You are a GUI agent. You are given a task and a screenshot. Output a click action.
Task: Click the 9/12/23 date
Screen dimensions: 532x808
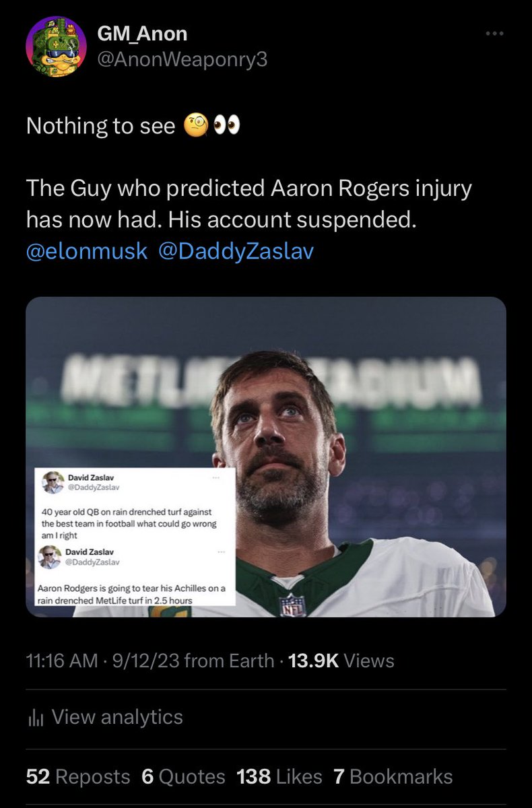click(x=147, y=661)
